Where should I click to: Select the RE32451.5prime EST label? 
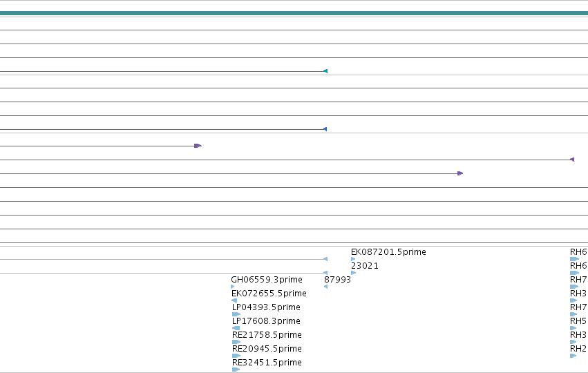267,363
